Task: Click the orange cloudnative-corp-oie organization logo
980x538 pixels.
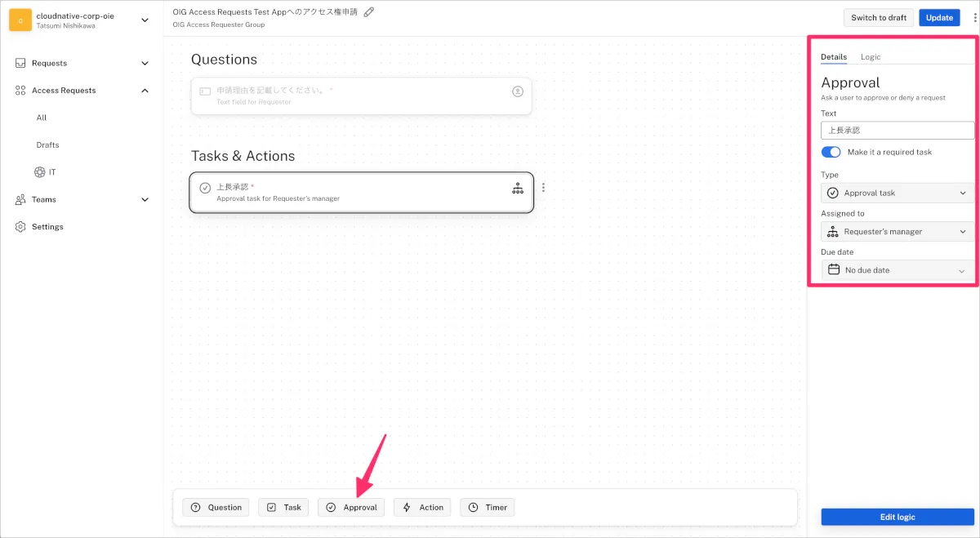Action: [20, 20]
